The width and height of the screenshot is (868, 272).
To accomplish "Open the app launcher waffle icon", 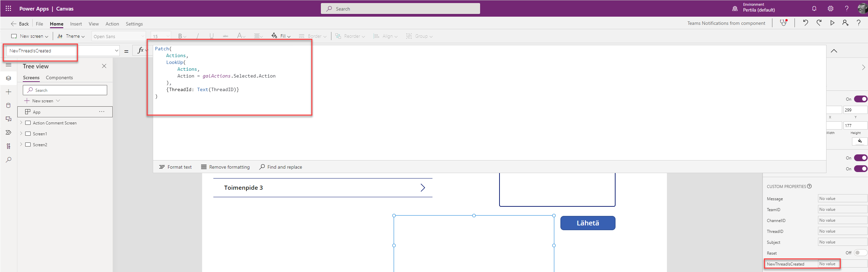I will point(9,8).
